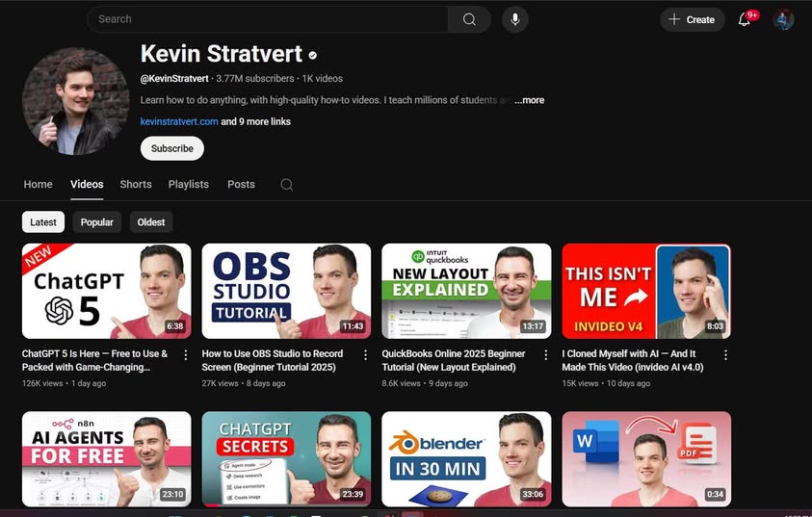
Task: Select the Popular sort chip
Action: point(96,222)
